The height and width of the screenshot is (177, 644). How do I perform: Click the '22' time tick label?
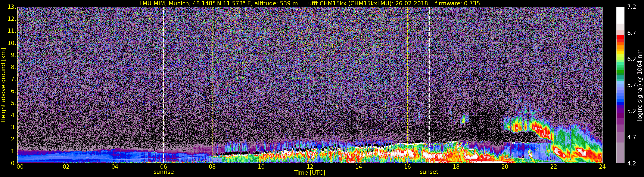554,167
